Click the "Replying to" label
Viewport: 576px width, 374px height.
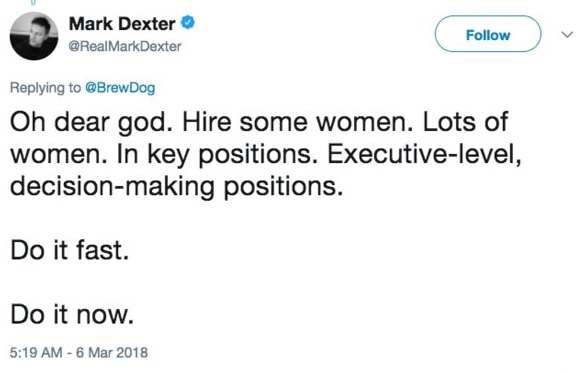coord(45,88)
